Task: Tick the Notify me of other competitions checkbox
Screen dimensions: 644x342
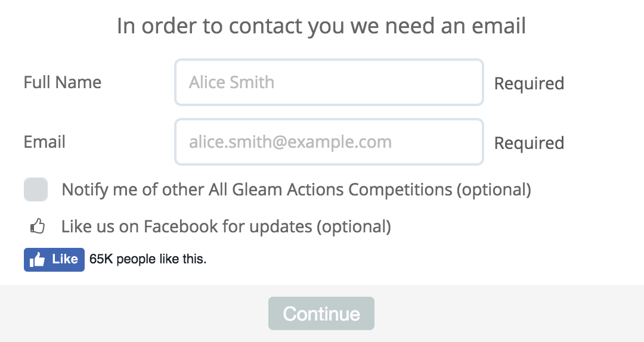Action: (35, 189)
